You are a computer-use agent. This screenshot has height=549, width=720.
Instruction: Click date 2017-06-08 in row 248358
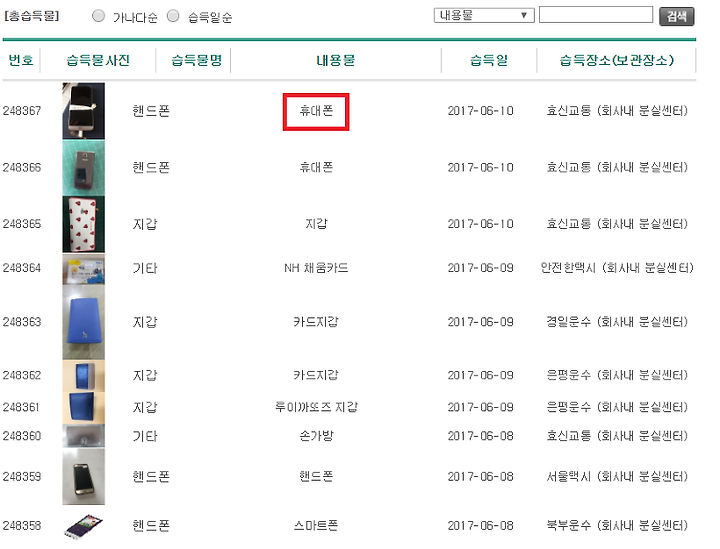480,526
